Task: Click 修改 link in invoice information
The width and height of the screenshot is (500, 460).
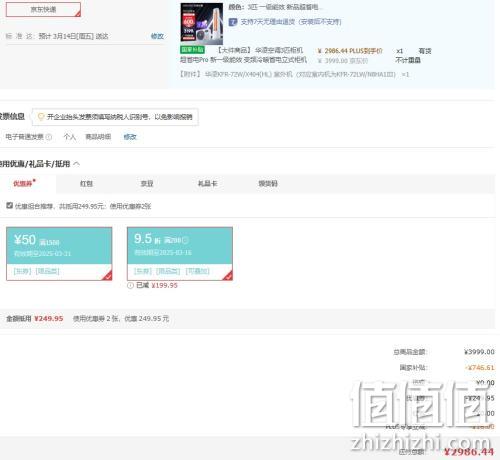Action: pos(130,137)
